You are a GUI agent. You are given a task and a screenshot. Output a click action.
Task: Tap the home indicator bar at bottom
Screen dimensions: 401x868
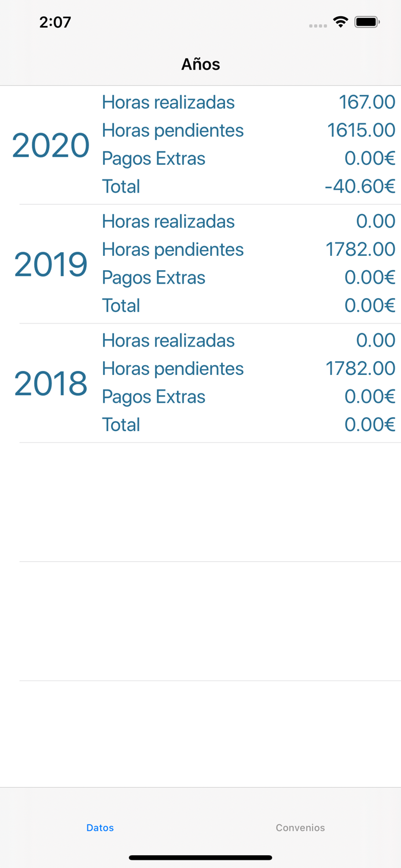[200, 858]
